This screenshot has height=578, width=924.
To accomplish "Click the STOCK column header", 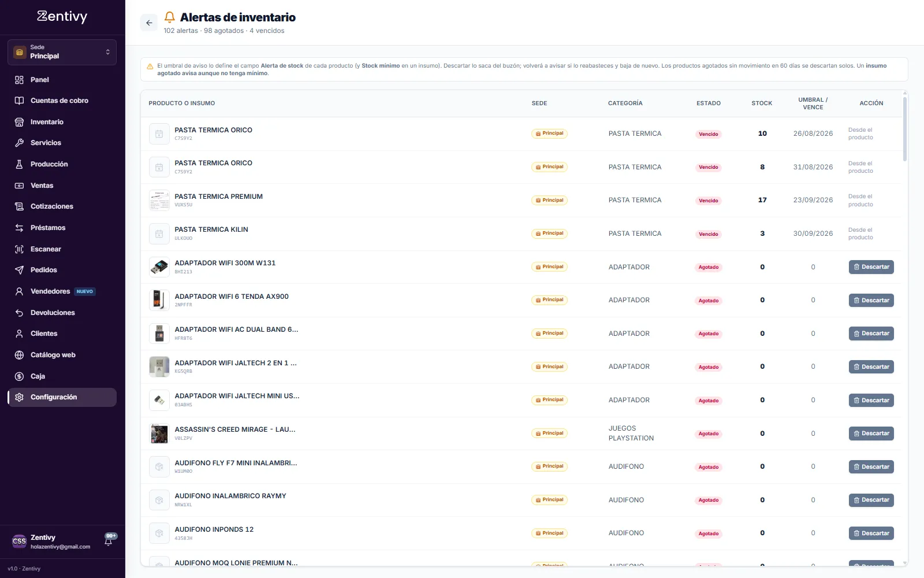I will click(x=762, y=103).
